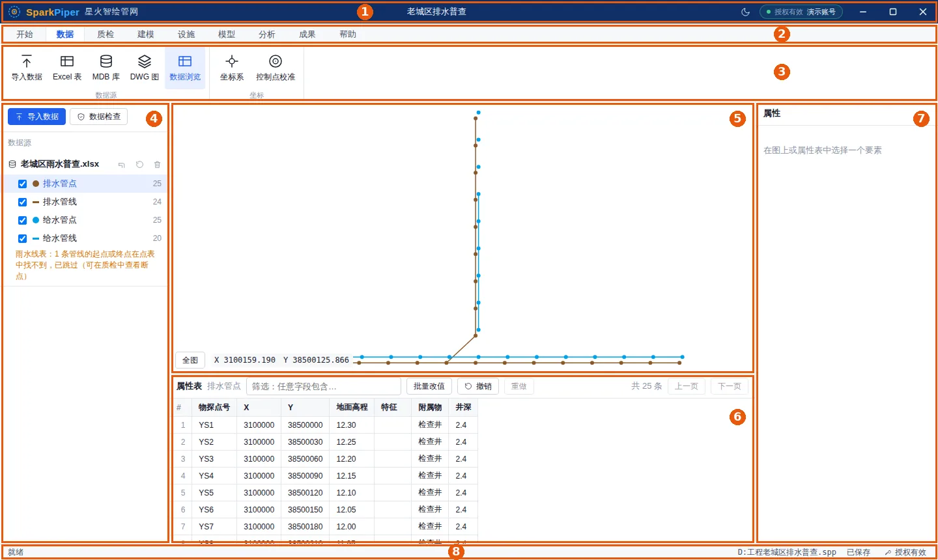Click the 地面高程 column header

click(352, 407)
